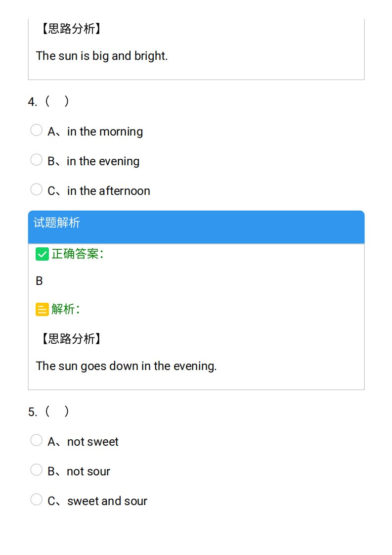Click the blue 试题解析 header bar
This screenshot has height=555, width=392.
(196, 227)
